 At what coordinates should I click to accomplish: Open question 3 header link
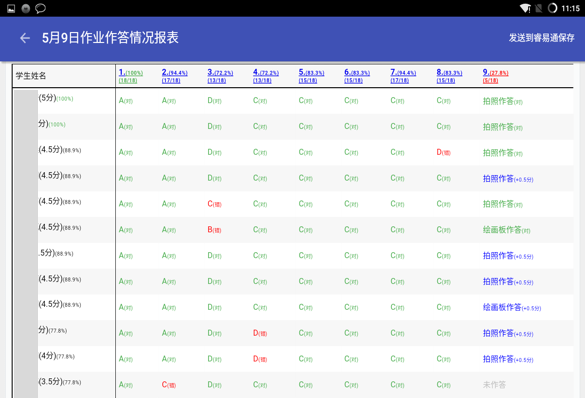(x=220, y=76)
